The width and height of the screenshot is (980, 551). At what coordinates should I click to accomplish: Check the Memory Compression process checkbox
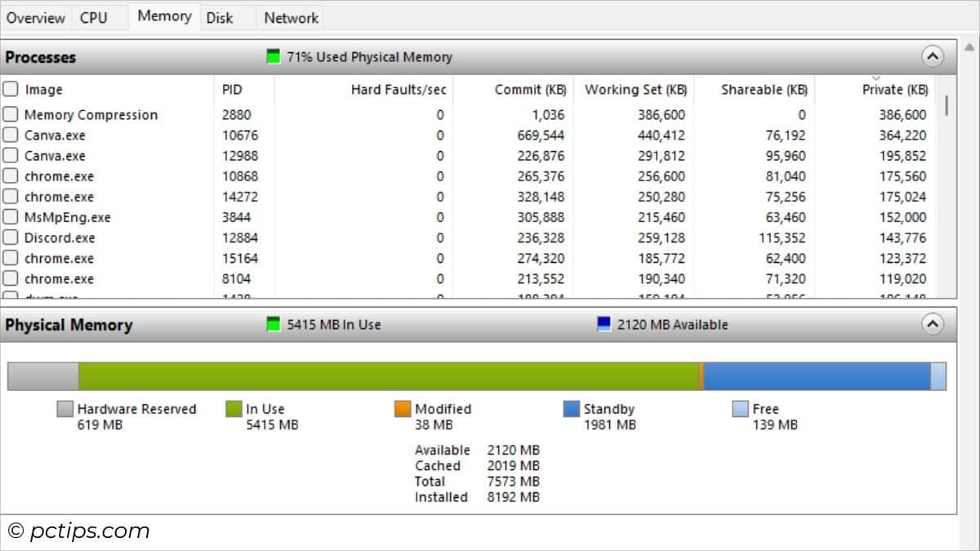coord(11,114)
